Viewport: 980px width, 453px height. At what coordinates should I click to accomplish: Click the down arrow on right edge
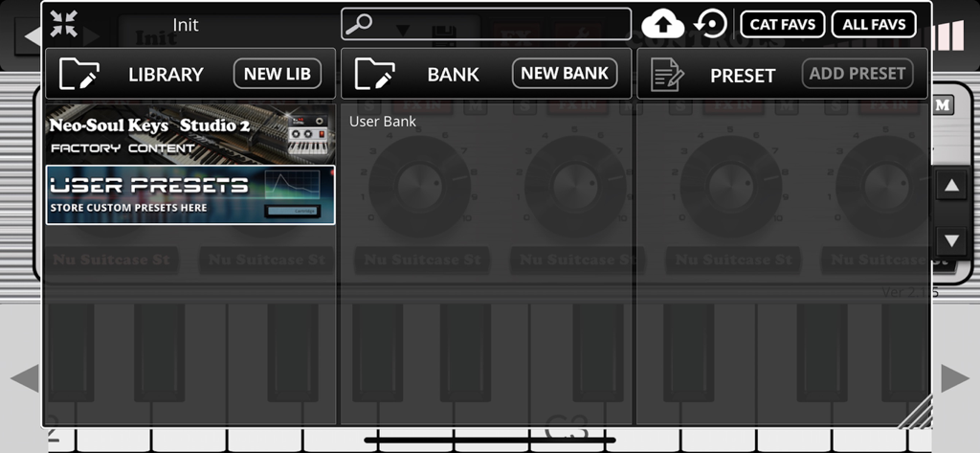pyautogui.click(x=951, y=240)
